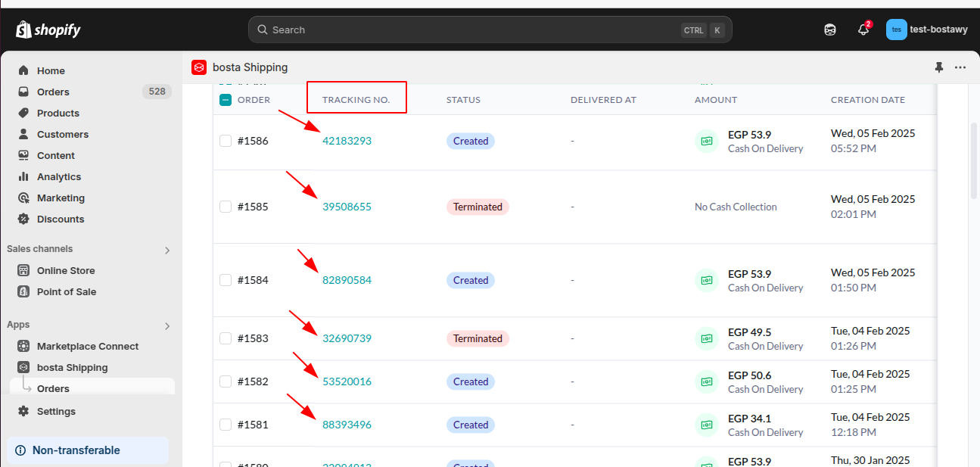
Task: Click the Point of Sale icon
Action: coord(23,291)
